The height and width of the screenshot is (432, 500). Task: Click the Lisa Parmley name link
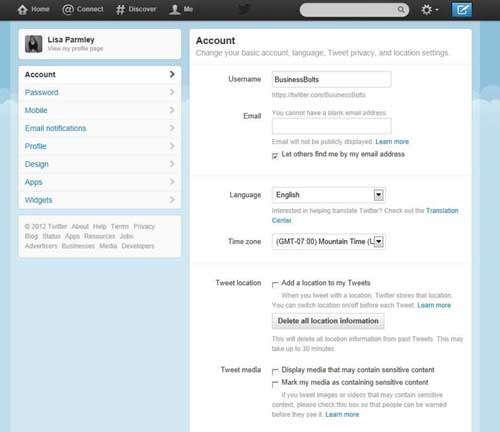pos(71,40)
